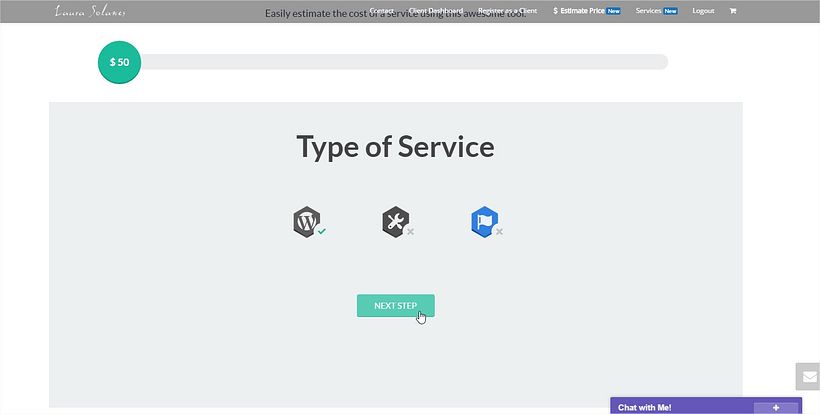820x414 pixels.
Task: Open the Chat with Me bar
Action: pyautogui.click(x=706, y=406)
